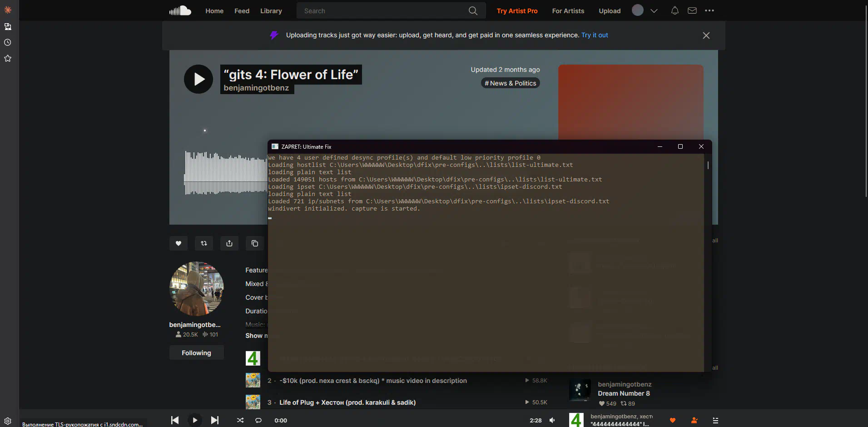Click the News & Politics tag
Viewport: 868px width, 427px height.
pyautogui.click(x=511, y=83)
